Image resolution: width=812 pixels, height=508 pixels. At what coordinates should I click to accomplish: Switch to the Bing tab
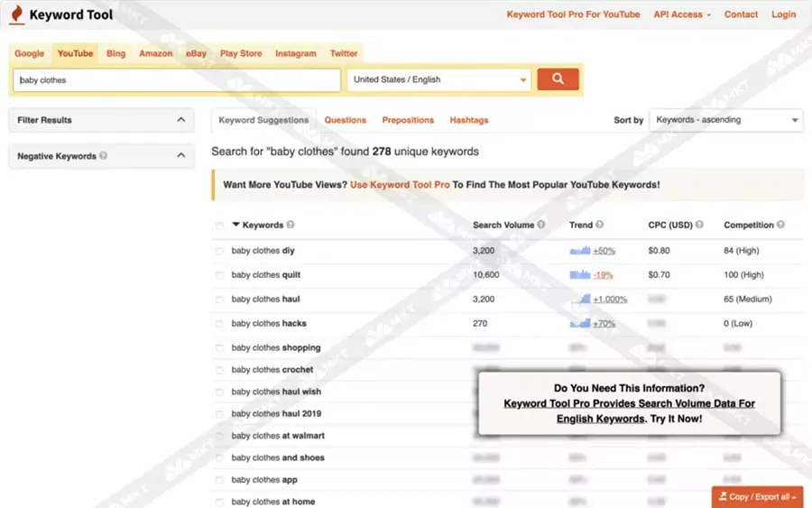[116, 53]
